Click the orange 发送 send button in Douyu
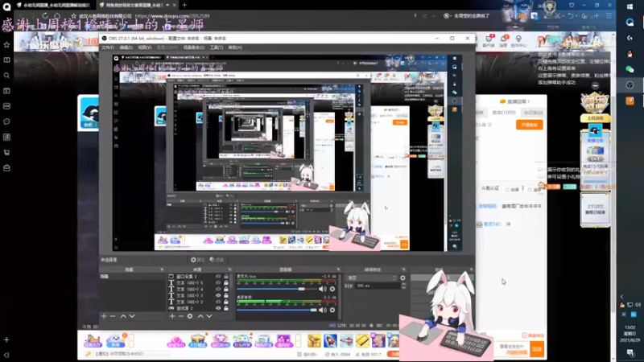Viewport: 644px width, 362px height. coord(537,349)
